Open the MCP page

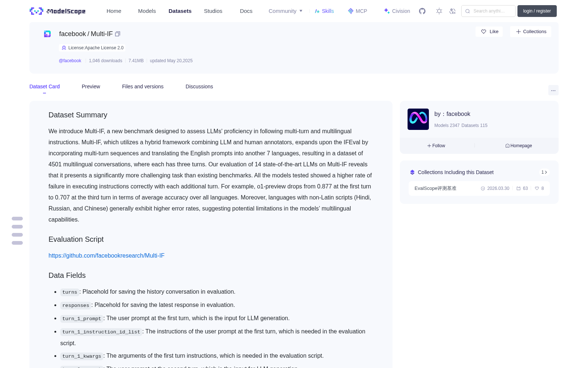point(358,11)
